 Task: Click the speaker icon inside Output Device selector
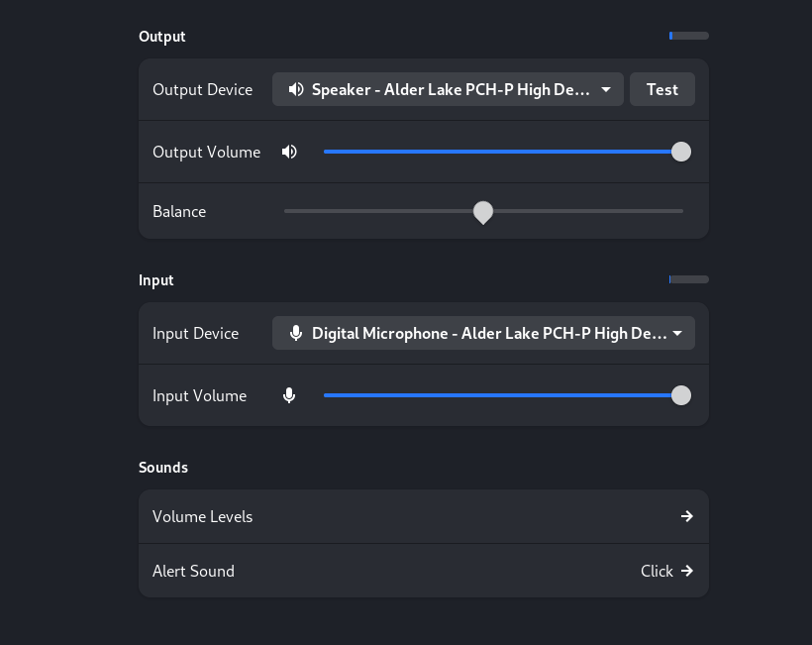pyautogui.click(x=296, y=89)
